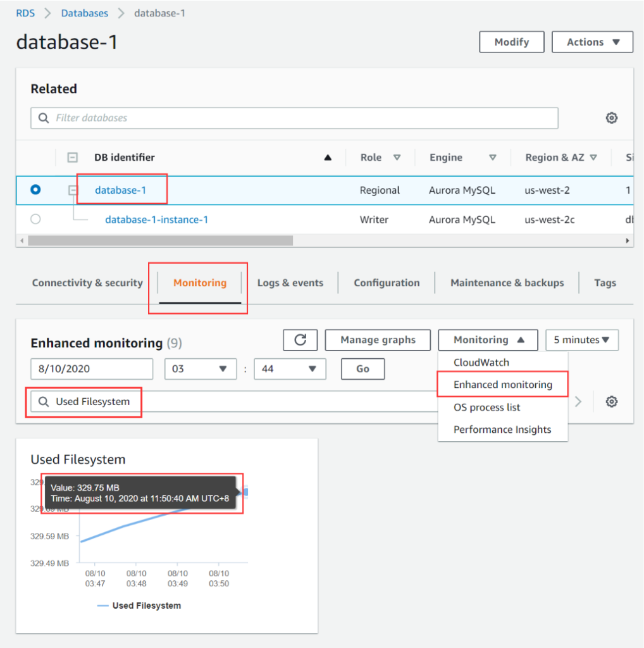Click the Role column filter triangle
Image resolution: width=644 pixels, height=648 pixels.
click(397, 158)
